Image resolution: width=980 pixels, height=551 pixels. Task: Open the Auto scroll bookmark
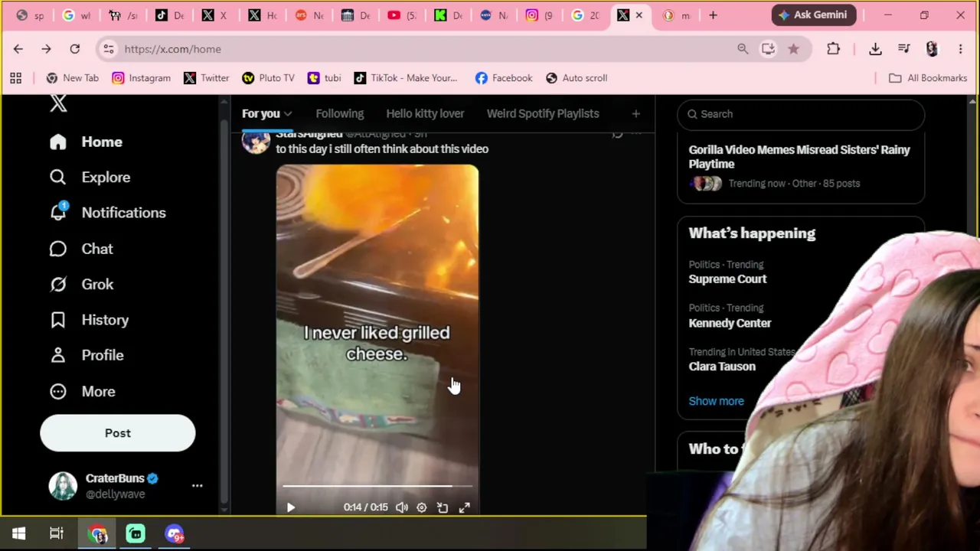[577, 78]
